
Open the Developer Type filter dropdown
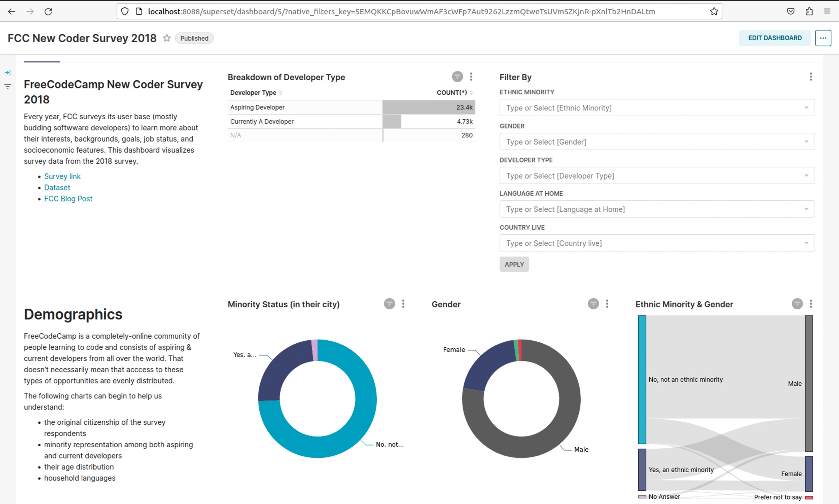tap(657, 176)
